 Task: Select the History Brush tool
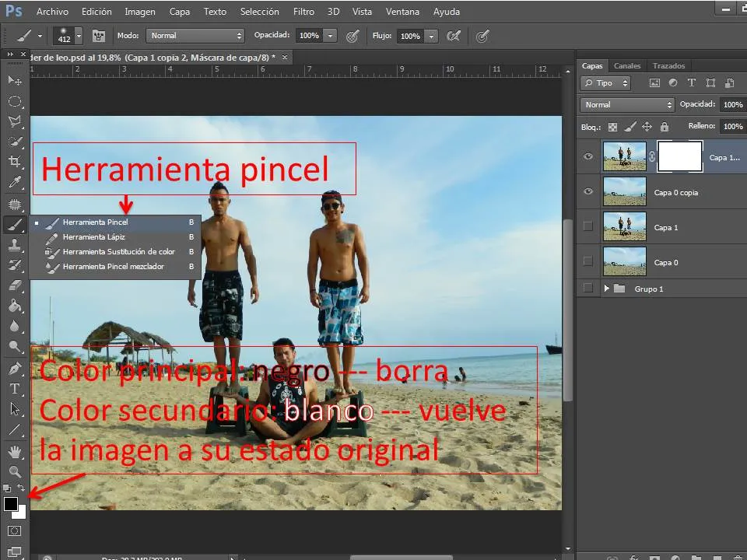pyautogui.click(x=15, y=264)
